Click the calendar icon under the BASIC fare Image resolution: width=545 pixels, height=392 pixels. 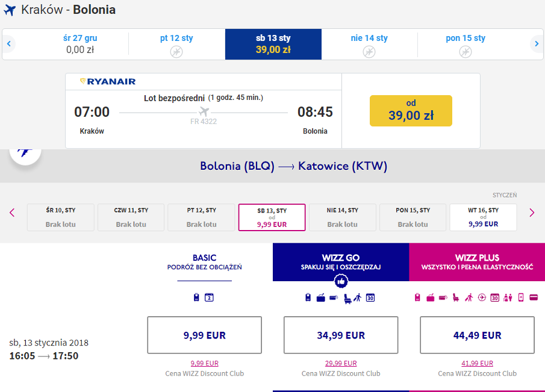tap(209, 297)
